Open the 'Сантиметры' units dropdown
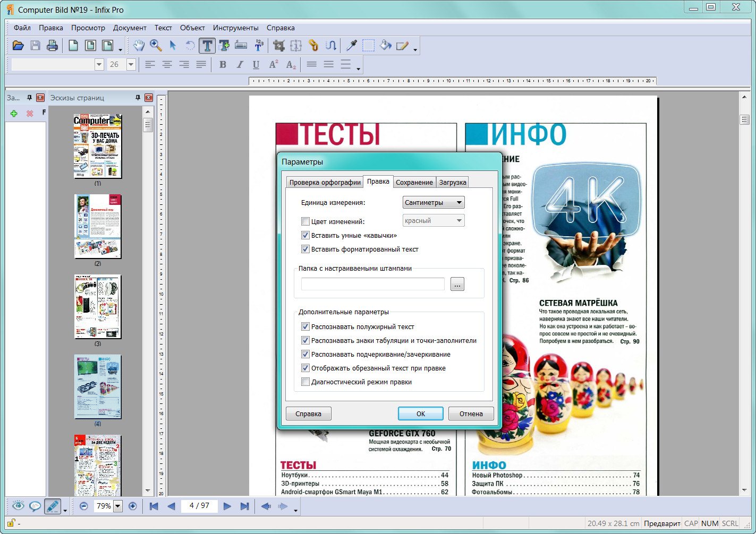The image size is (756, 534). point(434,202)
